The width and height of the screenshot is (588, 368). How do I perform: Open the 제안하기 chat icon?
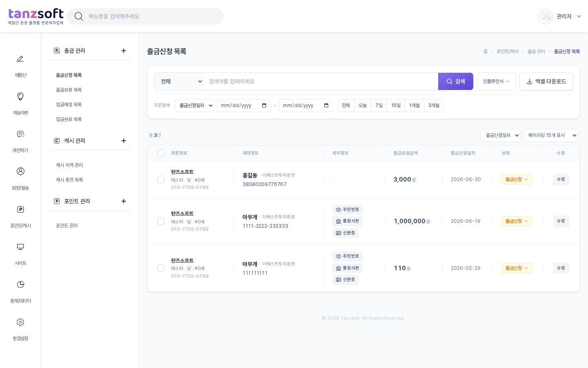[20, 134]
